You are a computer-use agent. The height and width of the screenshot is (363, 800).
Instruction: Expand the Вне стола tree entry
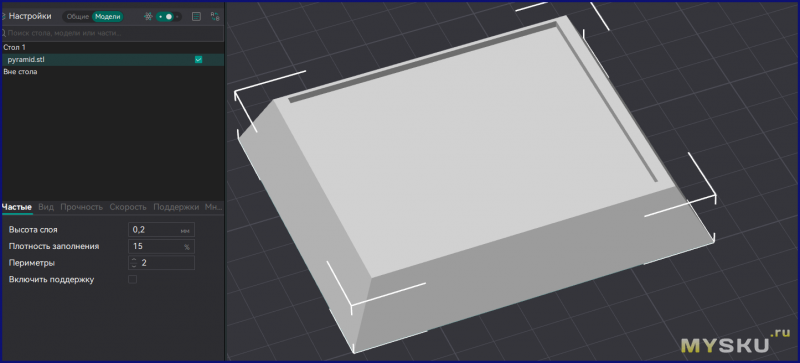tap(20, 72)
